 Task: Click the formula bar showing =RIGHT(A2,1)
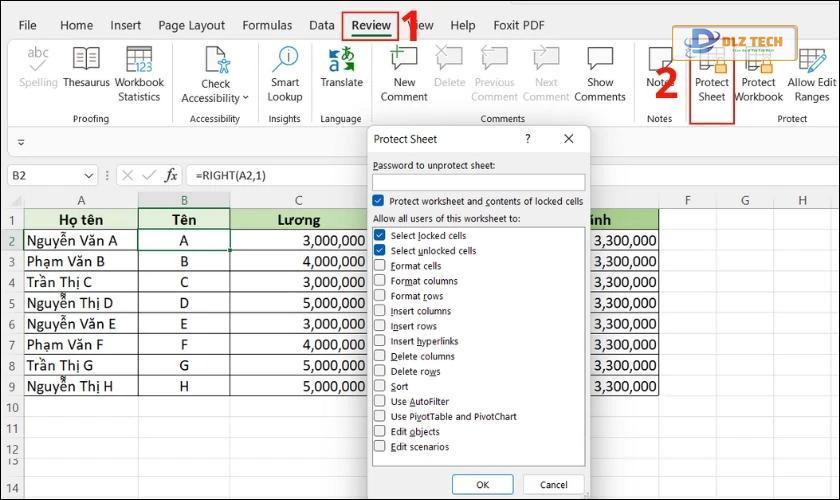click(x=276, y=175)
